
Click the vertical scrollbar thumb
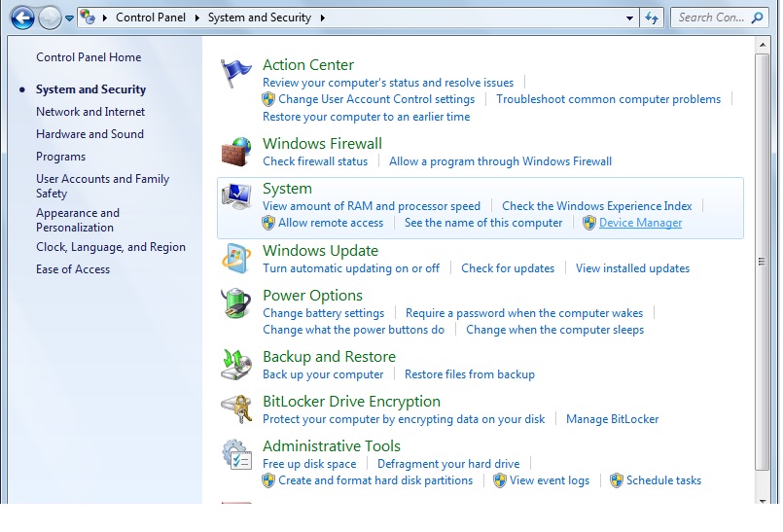click(762, 262)
